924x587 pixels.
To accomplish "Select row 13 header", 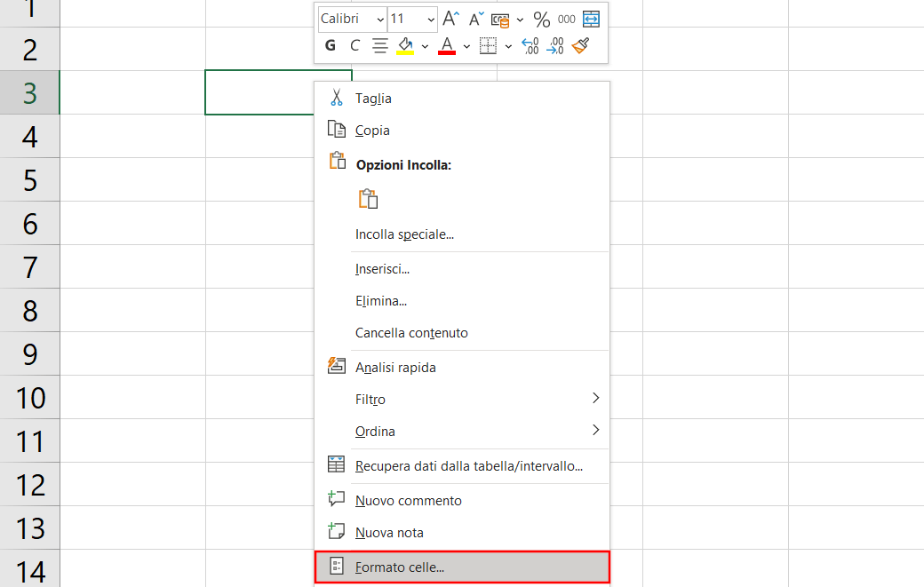I will (29, 528).
